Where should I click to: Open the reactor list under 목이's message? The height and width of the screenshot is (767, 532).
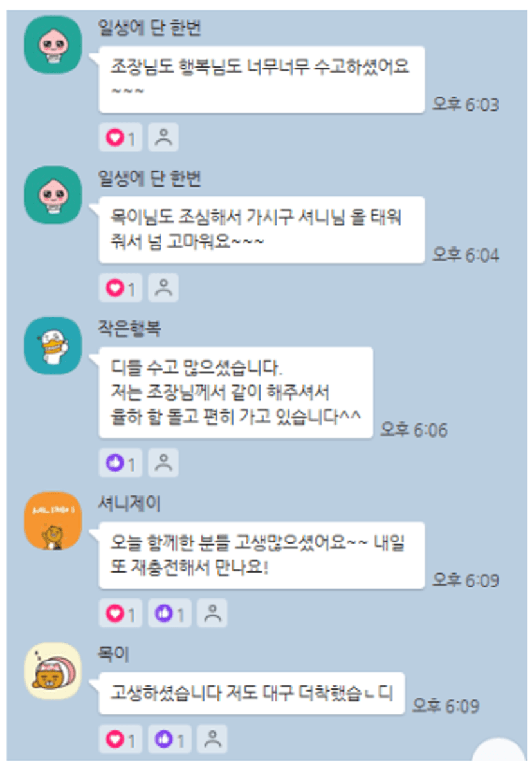(x=212, y=739)
